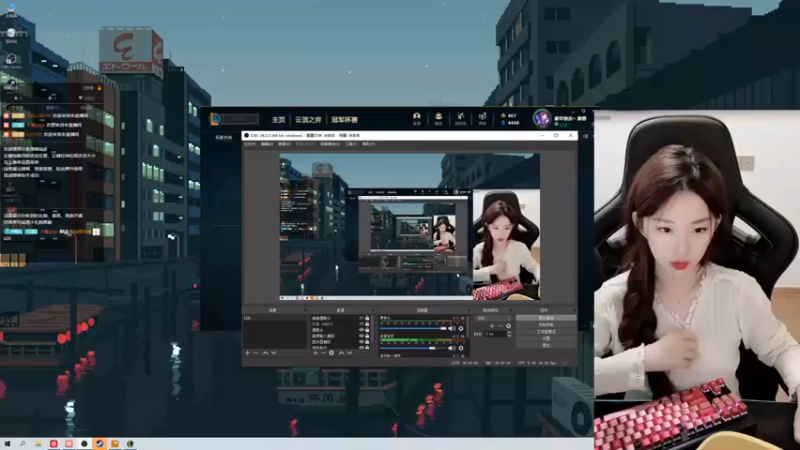
Task: Pop out the Sources dock panel
Action: pyautogui.click(x=373, y=310)
